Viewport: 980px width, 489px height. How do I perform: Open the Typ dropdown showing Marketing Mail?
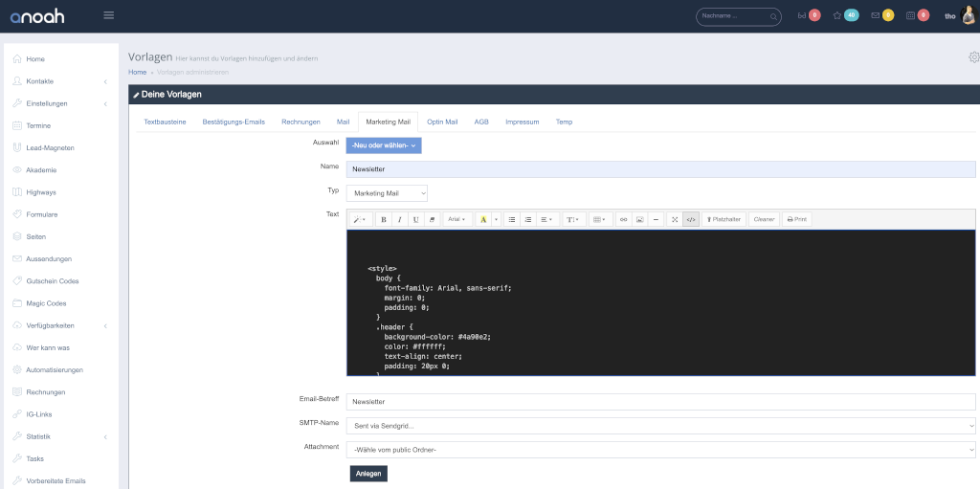(387, 193)
